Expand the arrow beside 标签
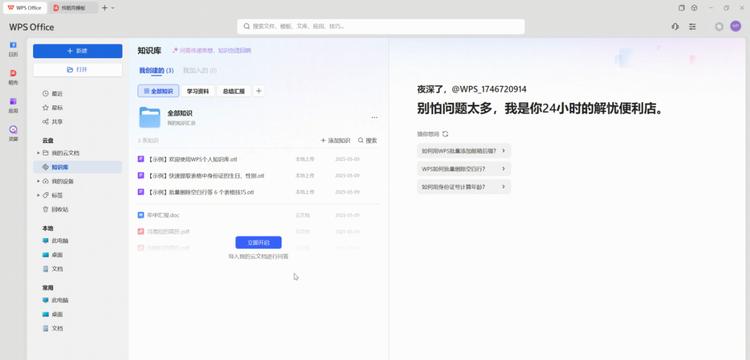The height and width of the screenshot is (360, 750). pyautogui.click(x=38, y=196)
